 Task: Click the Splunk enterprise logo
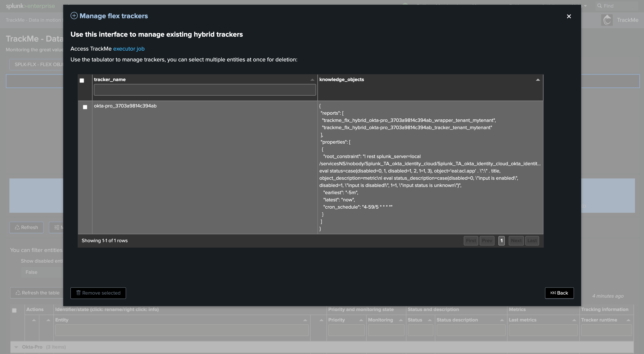pyautogui.click(x=30, y=6)
